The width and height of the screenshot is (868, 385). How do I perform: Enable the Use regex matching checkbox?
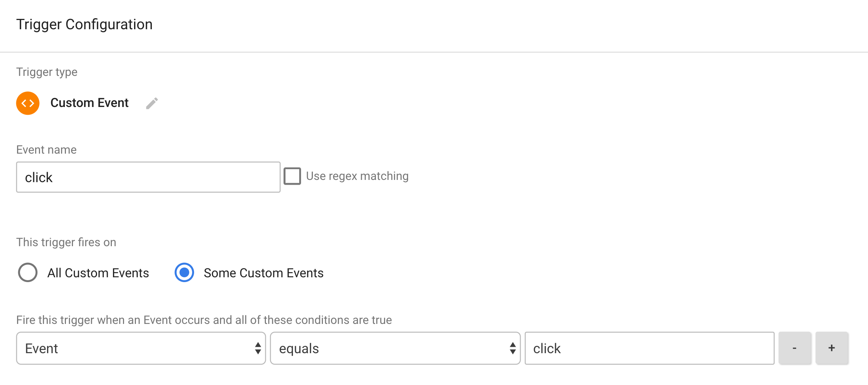(x=292, y=176)
